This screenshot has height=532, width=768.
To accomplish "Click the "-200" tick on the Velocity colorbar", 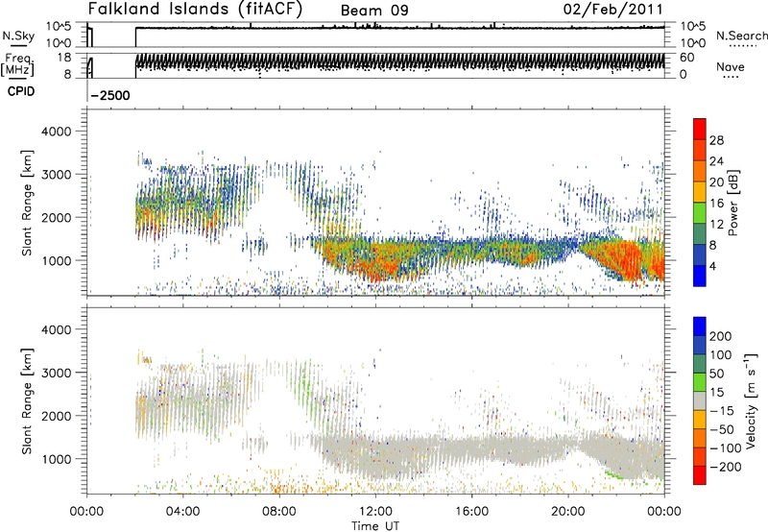I will pos(725,467).
